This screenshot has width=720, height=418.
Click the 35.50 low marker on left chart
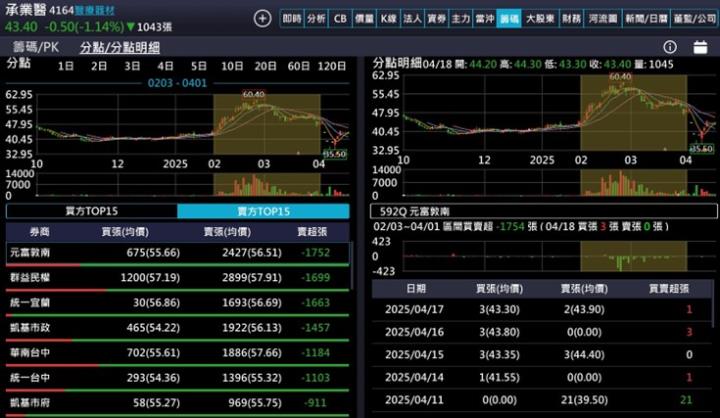[x=335, y=154]
